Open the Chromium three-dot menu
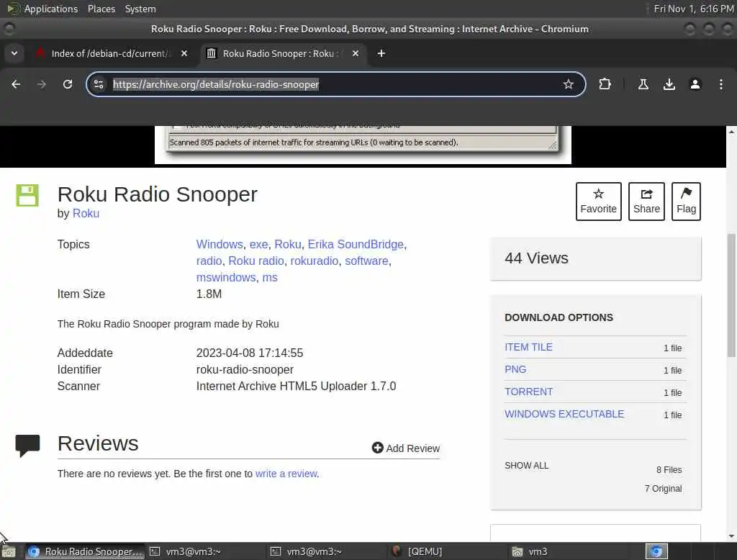This screenshot has width=737, height=560. click(720, 84)
